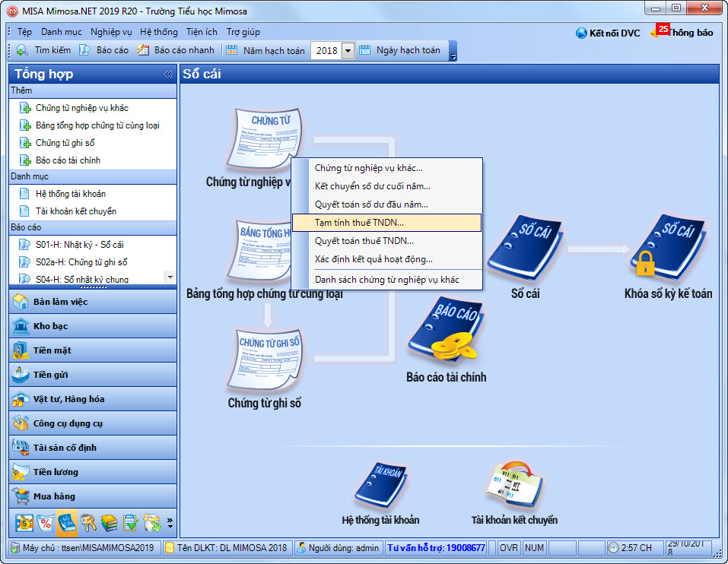Open the Khóa sổ kỳ kế toán lock icon

pyautogui.click(x=668, y=249)
